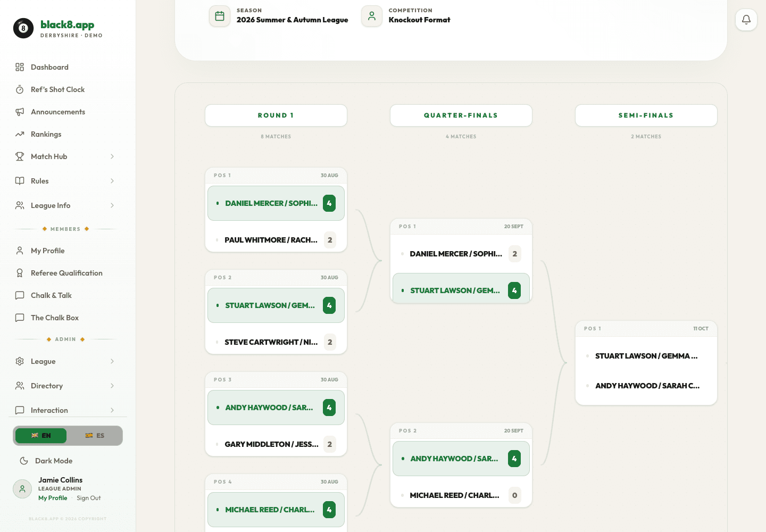
Task: Expand the League Info submenu chevron
Action: [x=112, y=205]
